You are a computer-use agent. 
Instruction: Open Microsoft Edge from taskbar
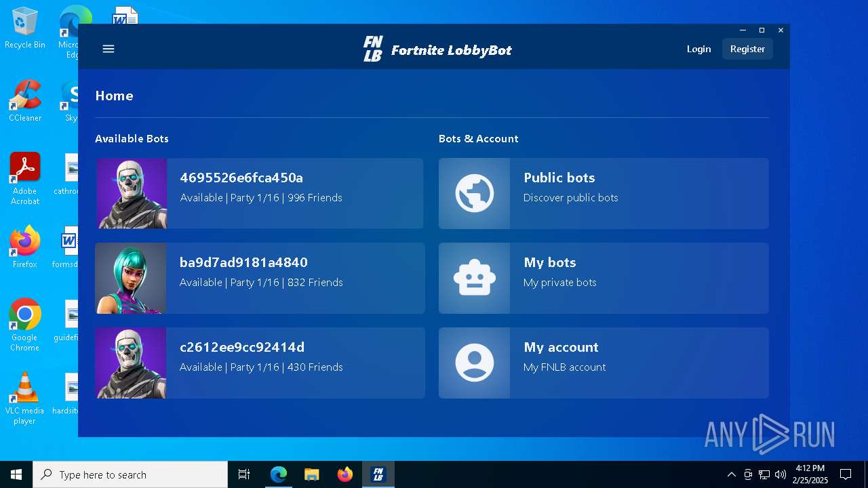pyautogui.click(x=279, y=474)
